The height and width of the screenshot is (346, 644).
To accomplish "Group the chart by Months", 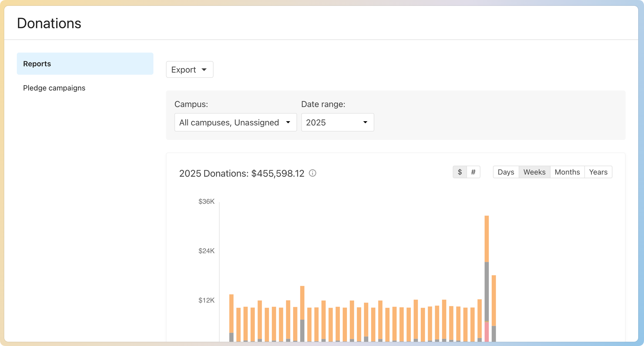I will click(567, 172).
